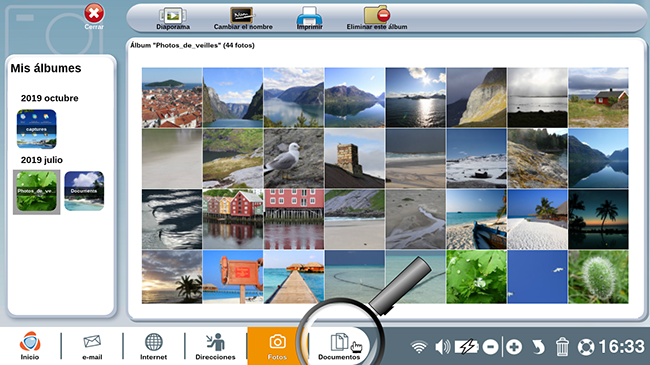
Task: Click the speaker volume icon
Action: tap(442, 347)
